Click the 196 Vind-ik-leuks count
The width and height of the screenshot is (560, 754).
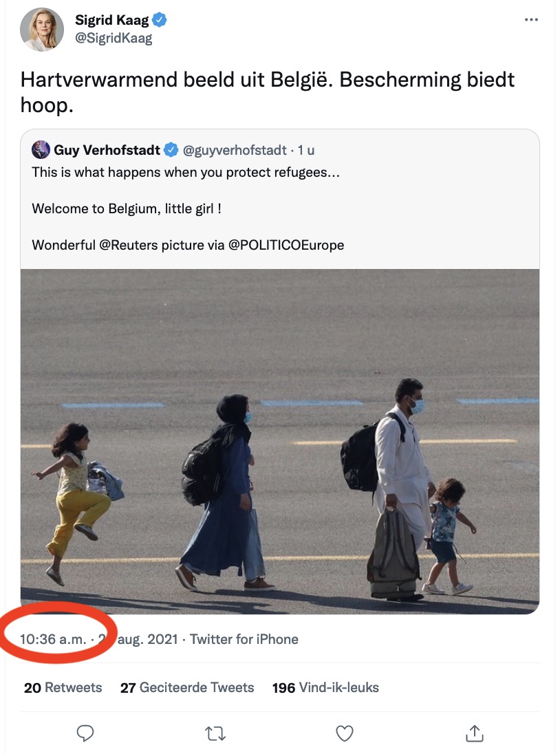click(x=322, y=687)
